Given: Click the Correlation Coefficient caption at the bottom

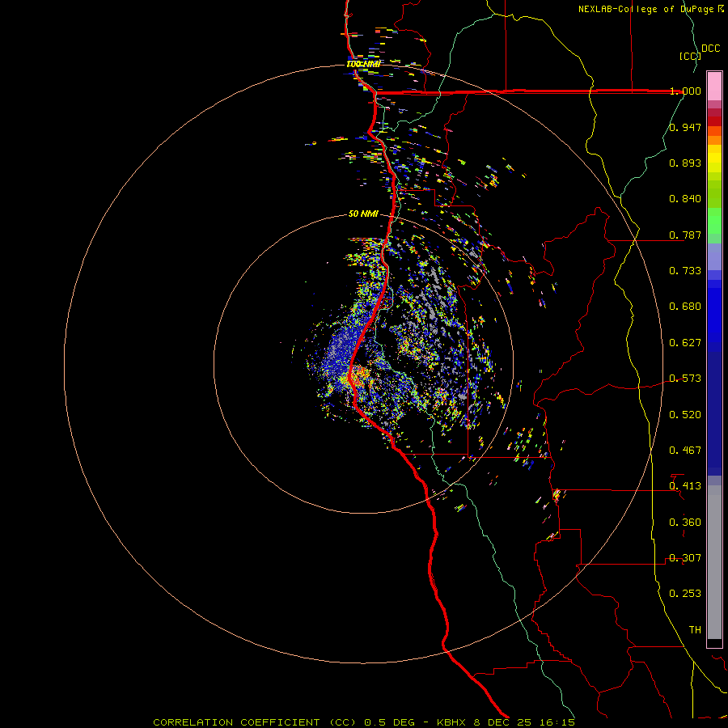Looking at the screenshot, I should 364,722.
